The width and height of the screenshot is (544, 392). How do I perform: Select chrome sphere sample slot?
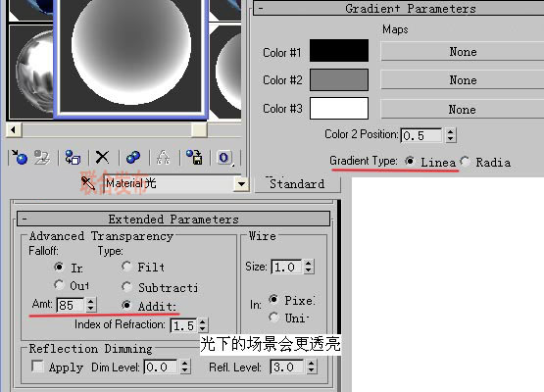[x=31, y=73]
